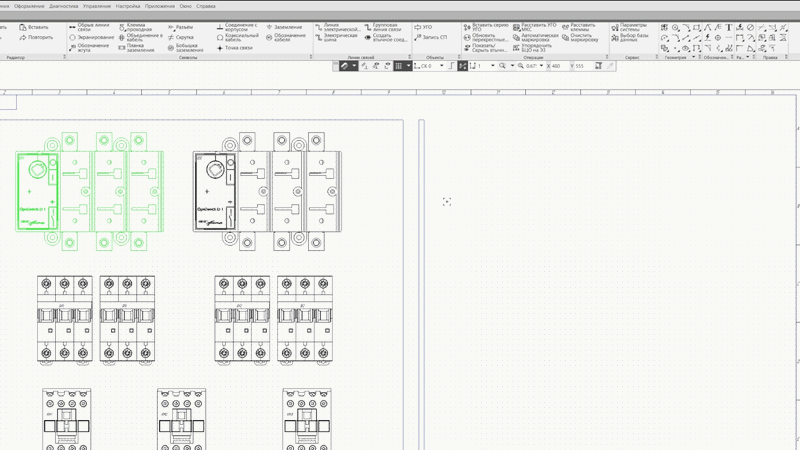This screenshot has width=800, height=450.
Task: Place a 'Бобышка заземления' symbol
Action: 186,47
